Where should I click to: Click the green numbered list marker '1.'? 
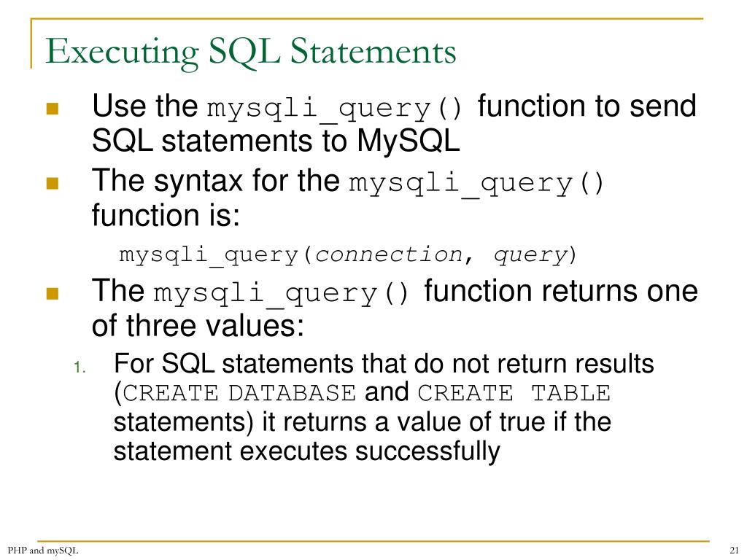pos(80,367)
